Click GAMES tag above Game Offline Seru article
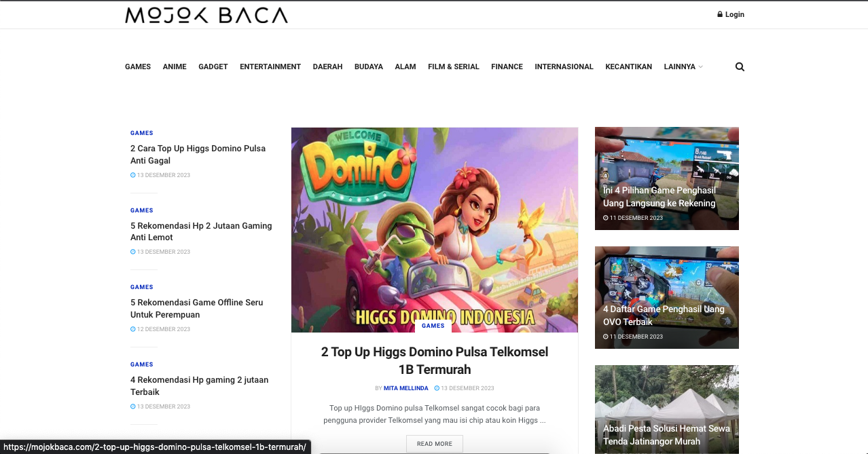 (142, 287)
